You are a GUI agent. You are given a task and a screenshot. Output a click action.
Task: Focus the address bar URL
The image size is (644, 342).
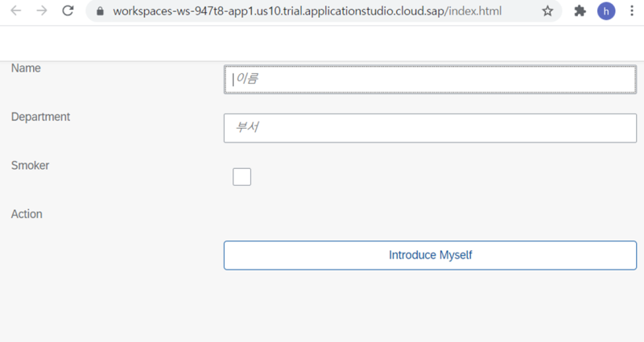tap(322, 11)
